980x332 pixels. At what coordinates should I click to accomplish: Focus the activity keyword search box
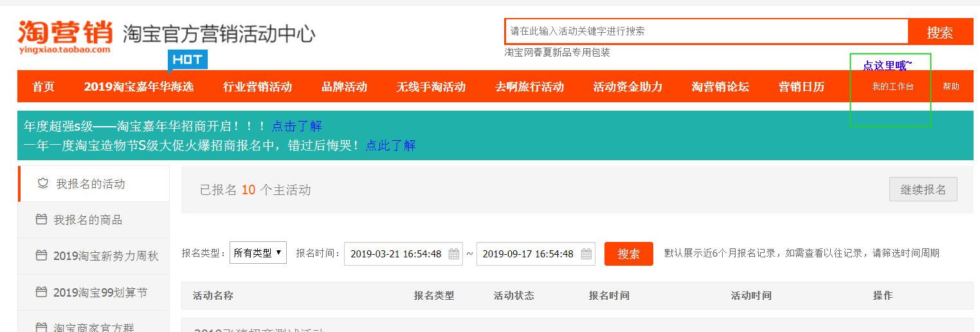[x=707, y=31]
